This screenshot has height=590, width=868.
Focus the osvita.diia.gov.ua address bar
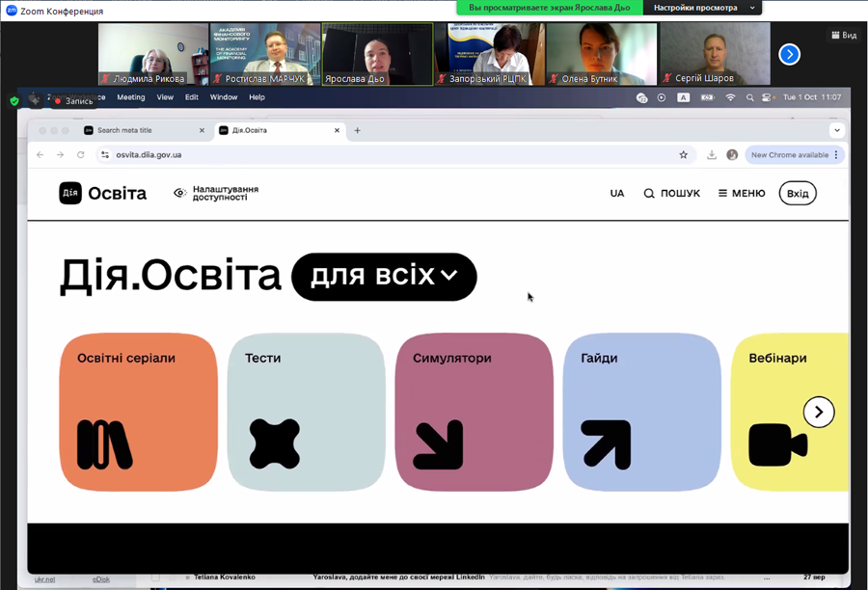coord(393,155)
